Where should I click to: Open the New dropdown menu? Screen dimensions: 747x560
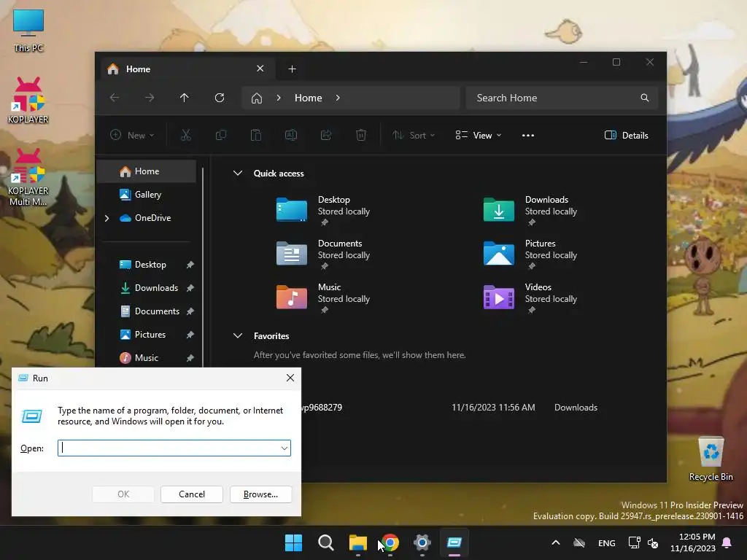coord(133,135)
